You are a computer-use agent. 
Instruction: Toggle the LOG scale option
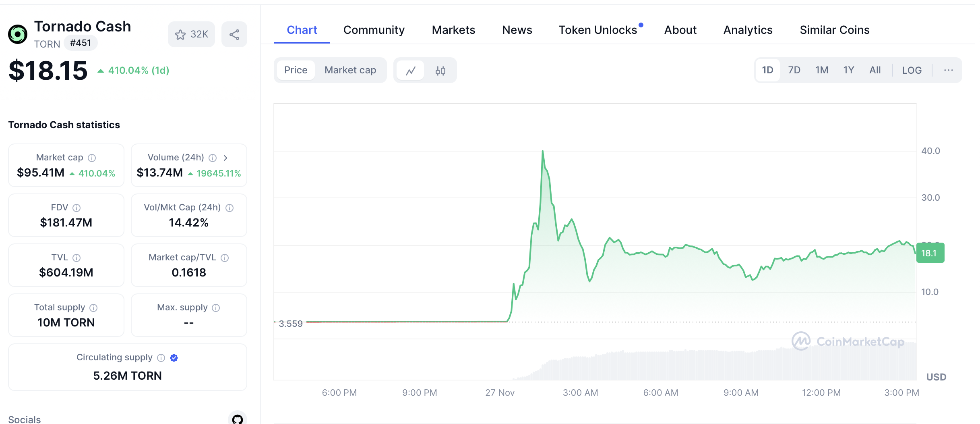912,70
